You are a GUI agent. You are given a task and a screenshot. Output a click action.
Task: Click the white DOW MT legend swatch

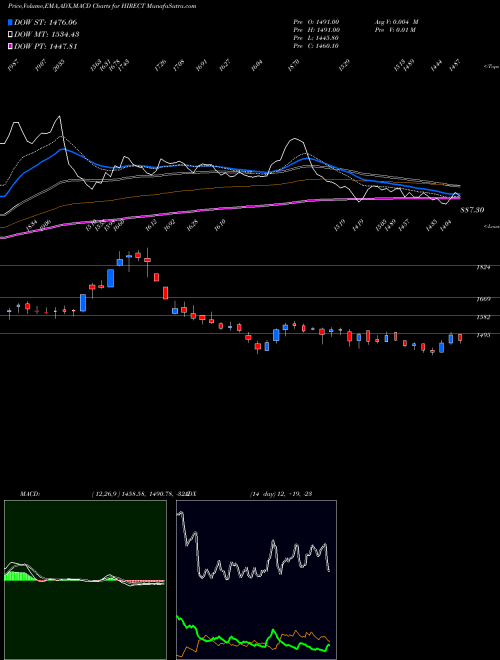(x=10, y=35)
